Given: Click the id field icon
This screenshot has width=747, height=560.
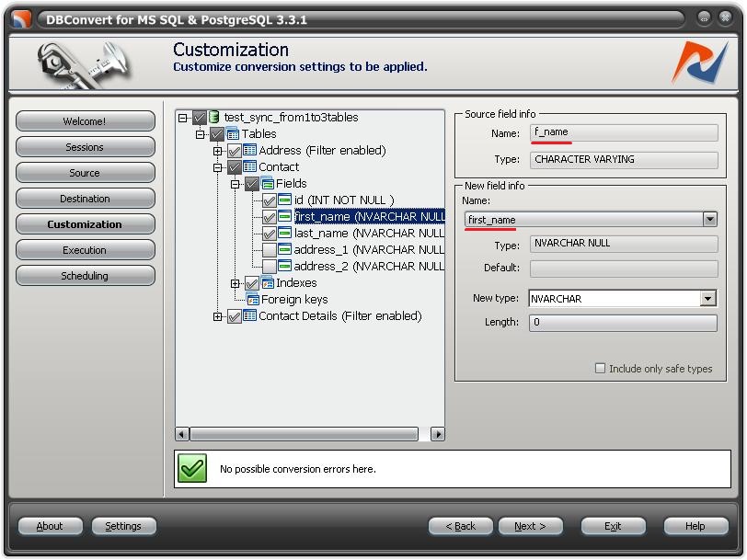Looking at the screenshot, I should point(285,200).
